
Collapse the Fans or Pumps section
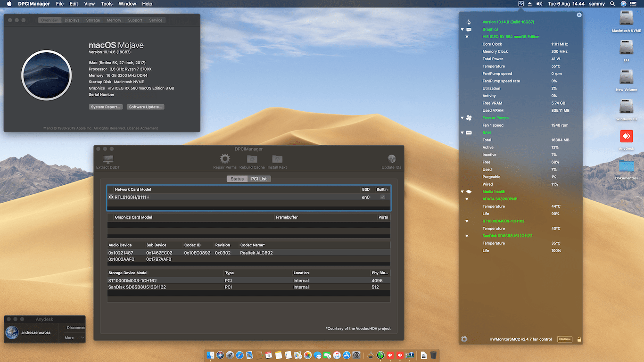(x=462, y=118)
